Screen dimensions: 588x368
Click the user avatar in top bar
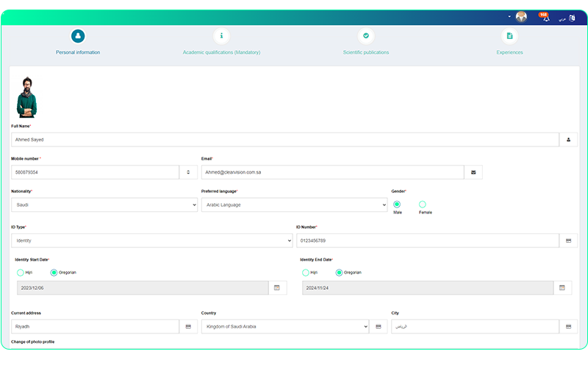click(522, 17)
